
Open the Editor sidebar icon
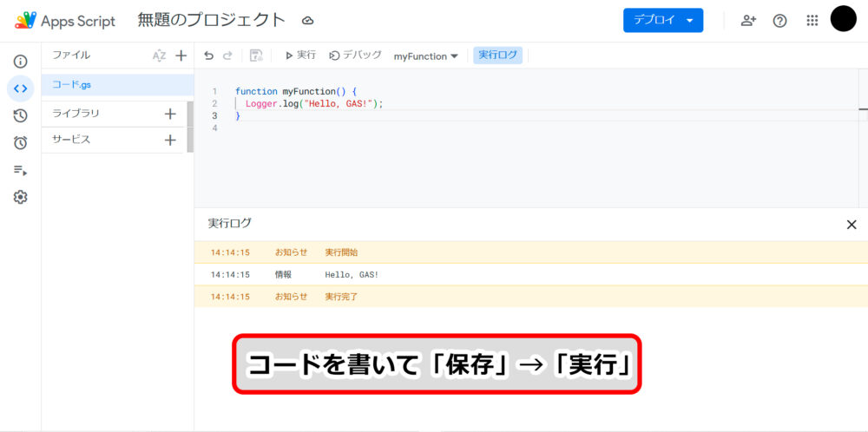click(21, 88)
